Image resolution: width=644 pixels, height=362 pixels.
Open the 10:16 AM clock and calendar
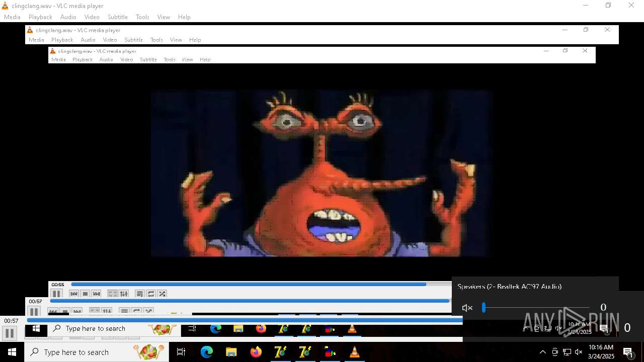pos(601,352)
